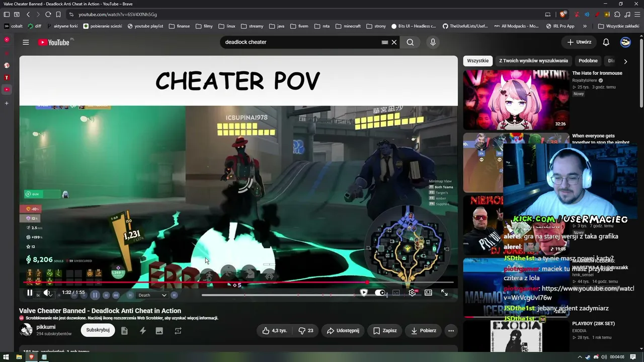Subscribe with the Subskrybuj button
This screenshot has width=644, height=362.
click(98, 330)
